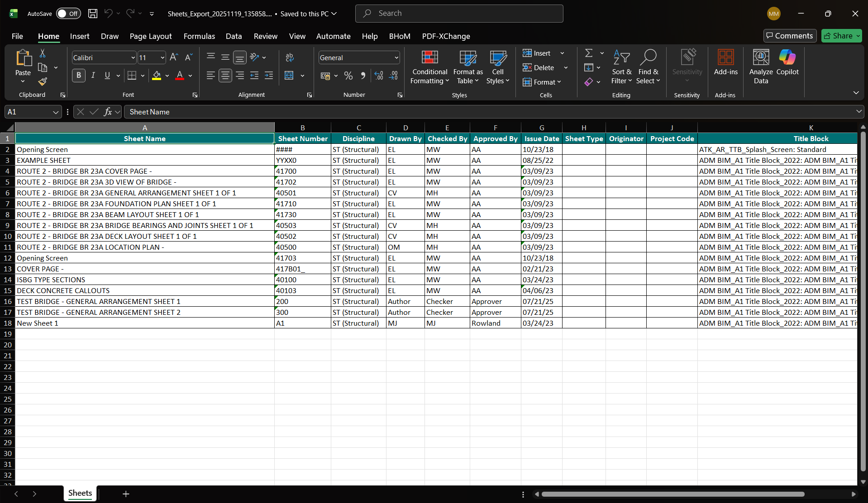The image size is (868, 503).
Task: Click the Search box in title bar
Action: (x=459, y=14)
